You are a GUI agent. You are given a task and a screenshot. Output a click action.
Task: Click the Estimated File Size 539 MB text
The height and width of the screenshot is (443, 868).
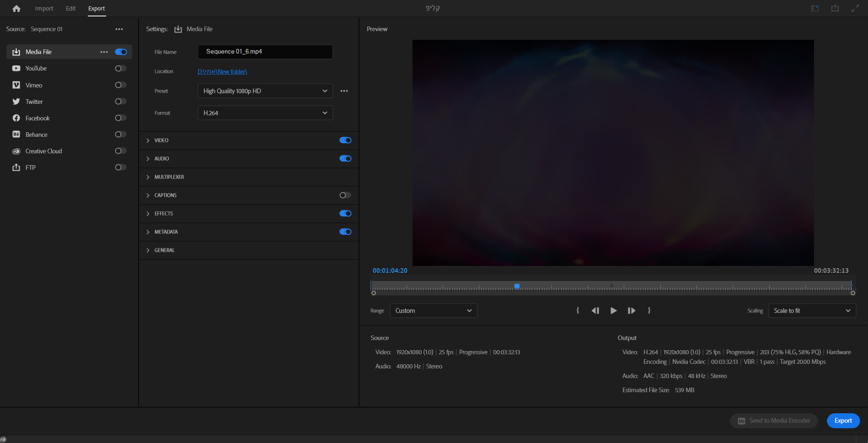tap(658, 390)
